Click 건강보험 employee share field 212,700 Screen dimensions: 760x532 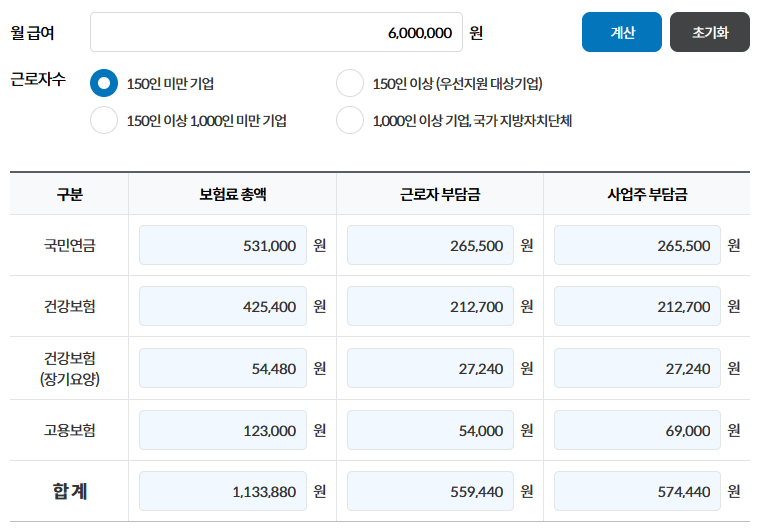[430, 306]
